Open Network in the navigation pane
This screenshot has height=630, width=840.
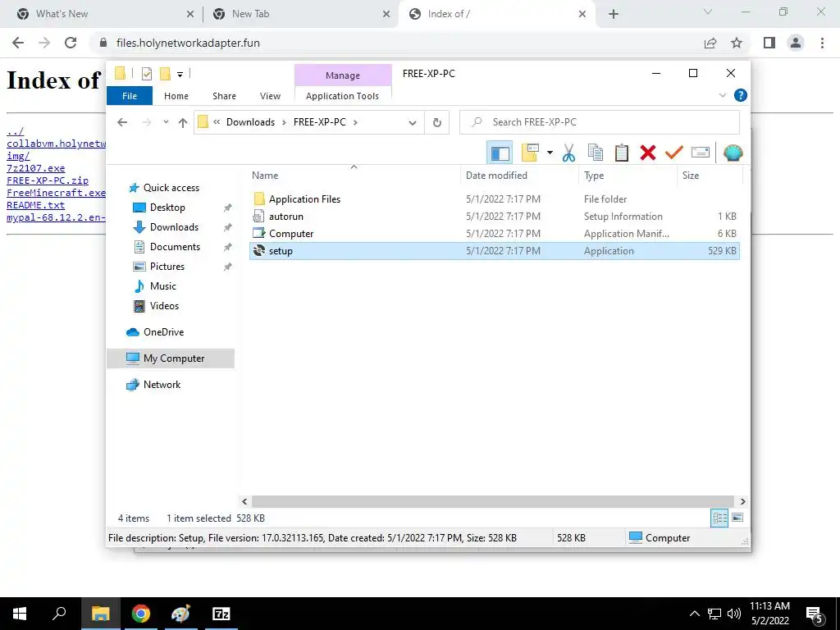(162, 385)
